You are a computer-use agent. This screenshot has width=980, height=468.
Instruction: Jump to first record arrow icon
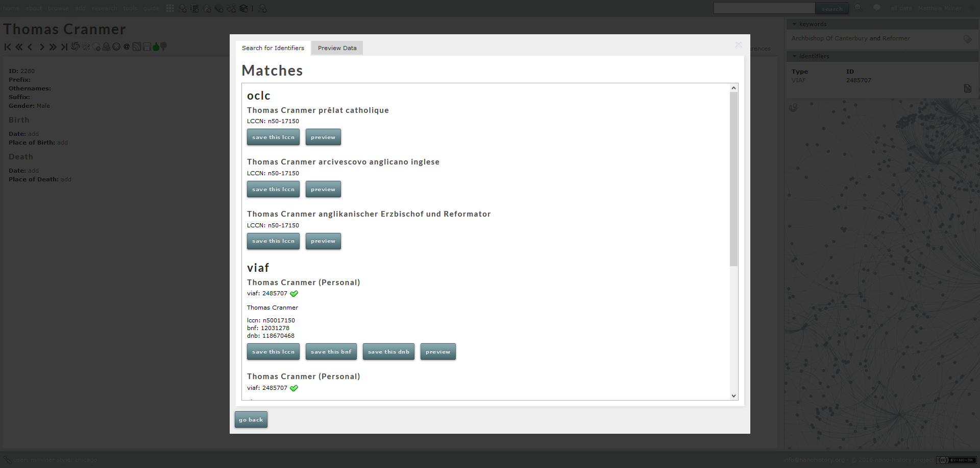tap(8, 47)
